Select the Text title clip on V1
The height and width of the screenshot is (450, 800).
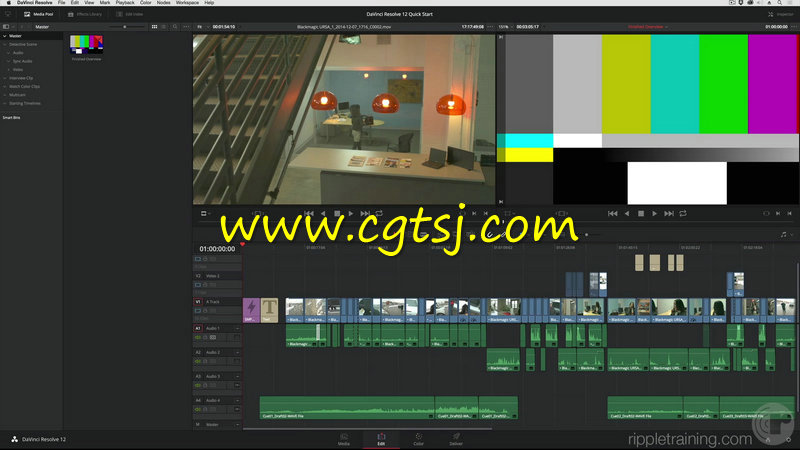269,310
